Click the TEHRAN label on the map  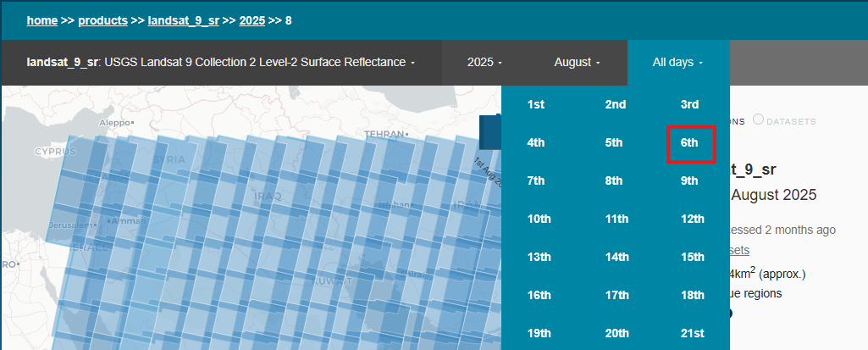coord(384,135)
